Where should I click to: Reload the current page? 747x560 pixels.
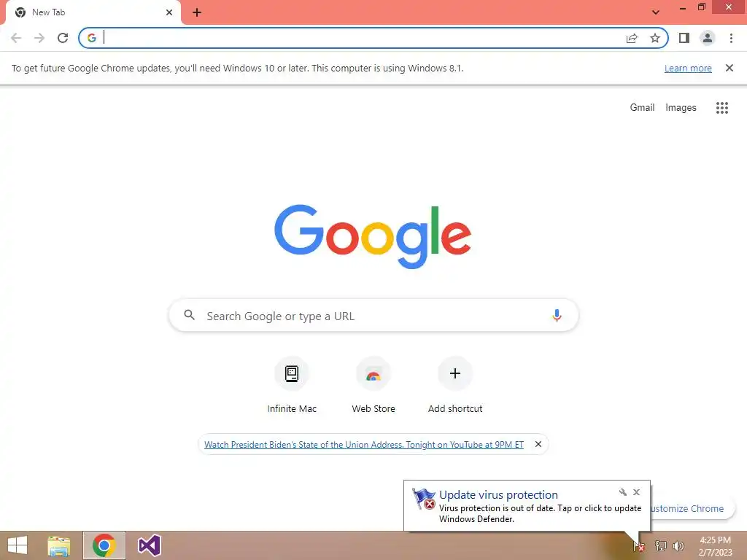[63, 38]
